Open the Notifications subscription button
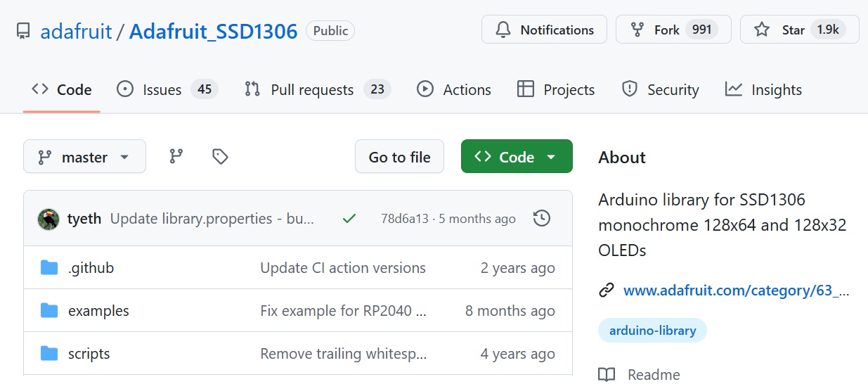Image resolution: width=868 pixels, height=389 pixels. pyautogui.click(x=544, y=30)
